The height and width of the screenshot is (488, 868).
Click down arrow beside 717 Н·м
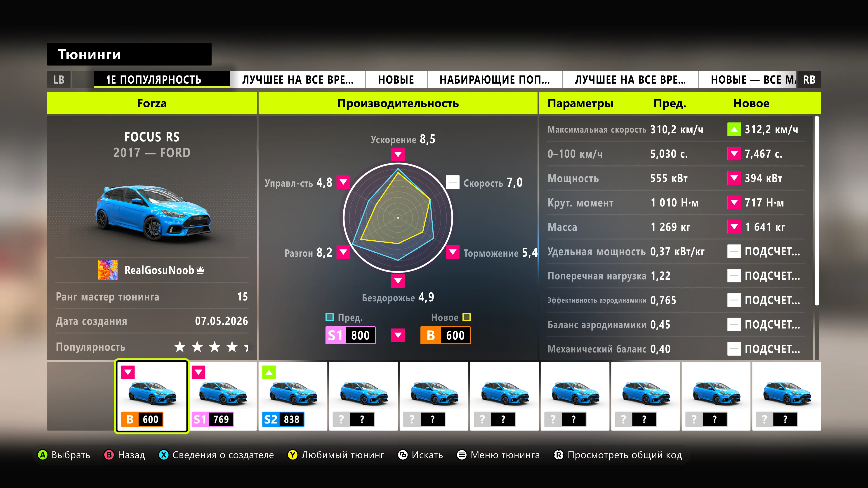[x=734, y=202]
